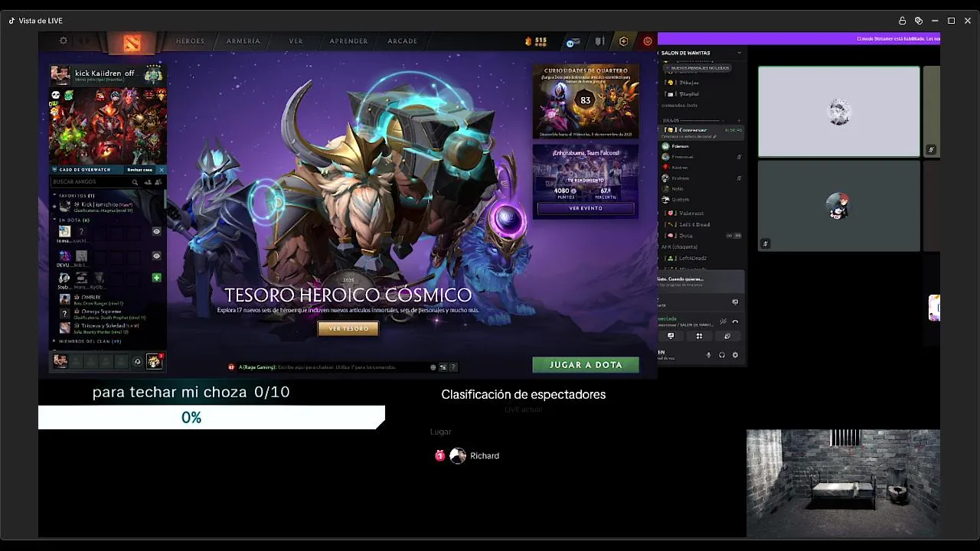Click the refresh party icon
980x551 pixels.
click(138, 362)
